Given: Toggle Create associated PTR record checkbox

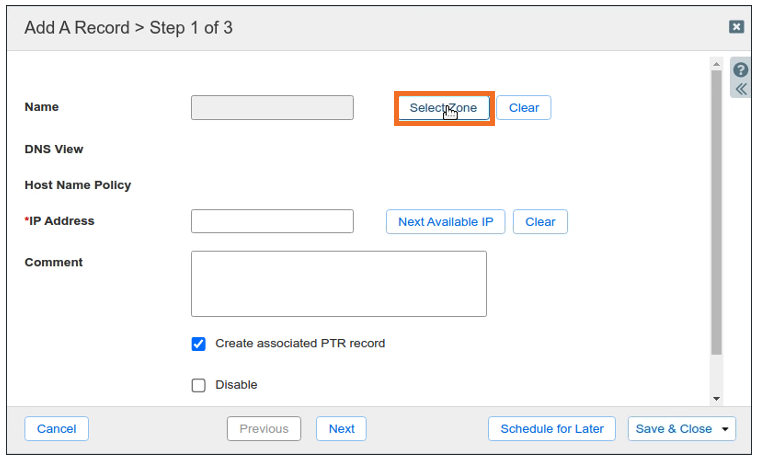Looking at the screenshot, I should (x=198, y=344).
